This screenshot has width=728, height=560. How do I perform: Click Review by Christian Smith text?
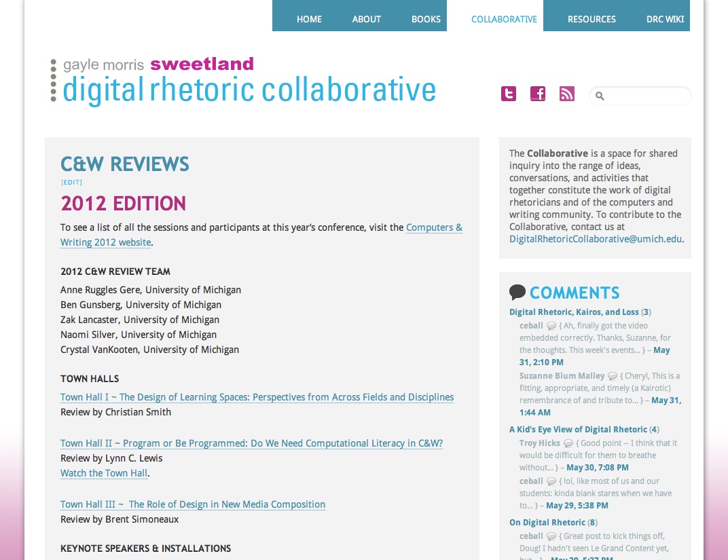[115, 412]
